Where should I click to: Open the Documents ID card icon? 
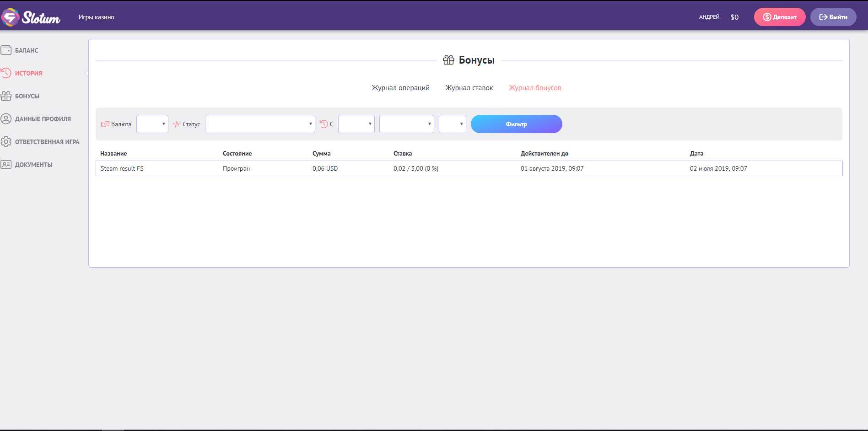(x=6, y=165)
